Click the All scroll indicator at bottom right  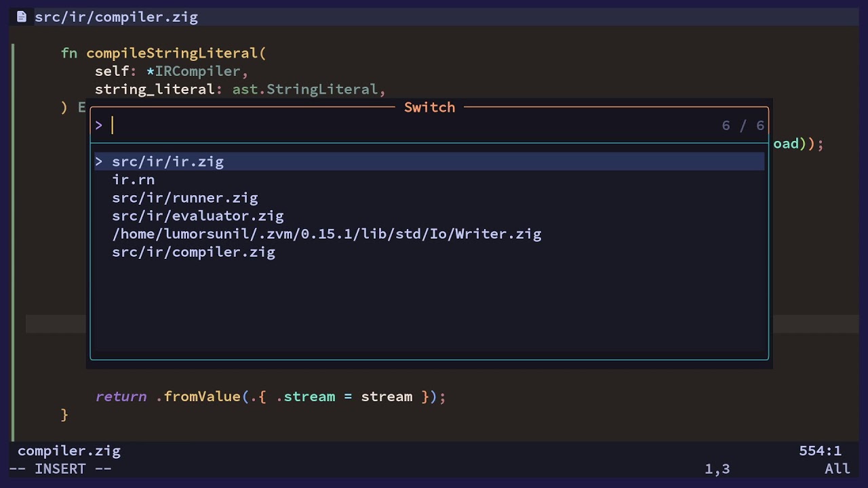pyautogui.click(x=837, y=469)
